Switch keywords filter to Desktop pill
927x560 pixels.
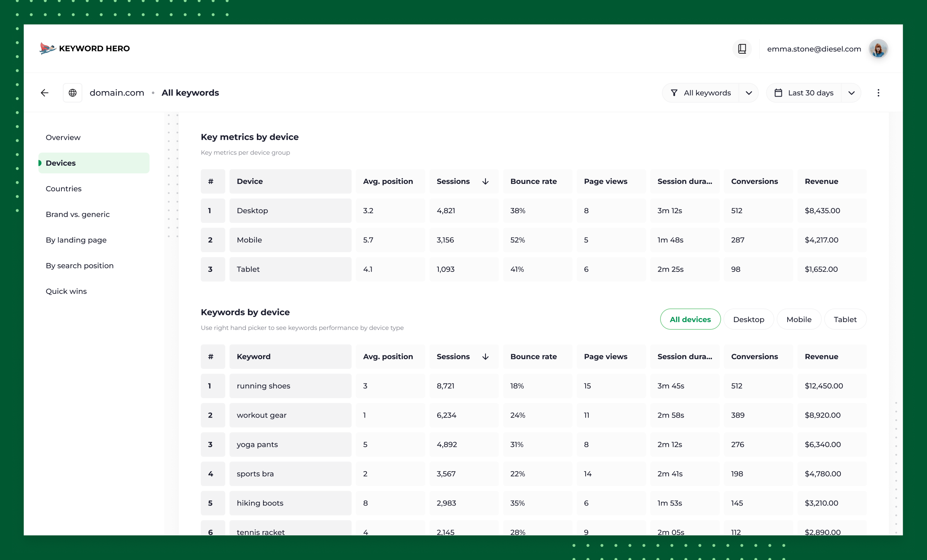749,319
